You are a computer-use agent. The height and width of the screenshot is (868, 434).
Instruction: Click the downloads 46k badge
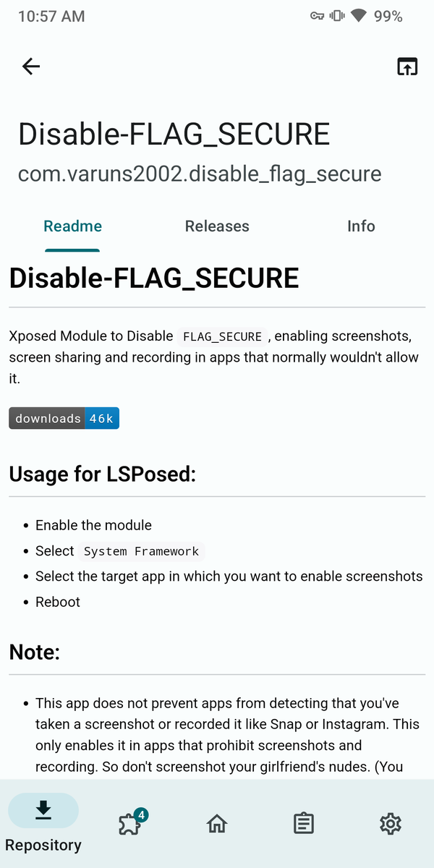click(64, 418)
